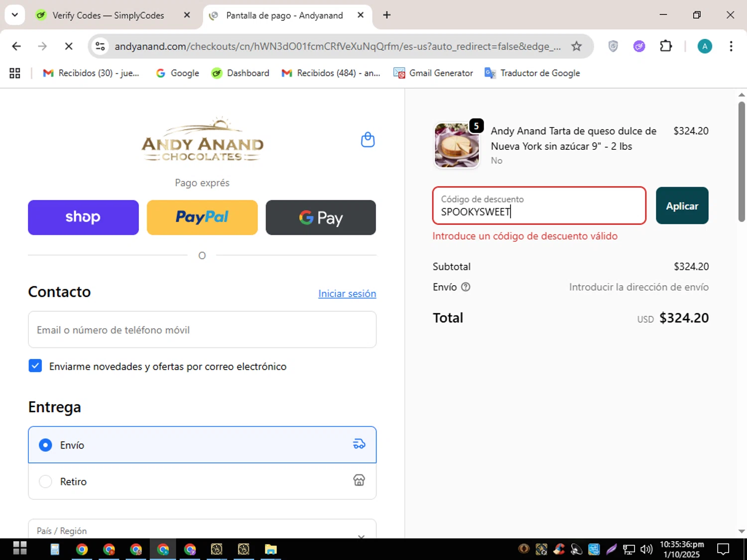
Task: Click the address bar URL
Action: point(338,46)
